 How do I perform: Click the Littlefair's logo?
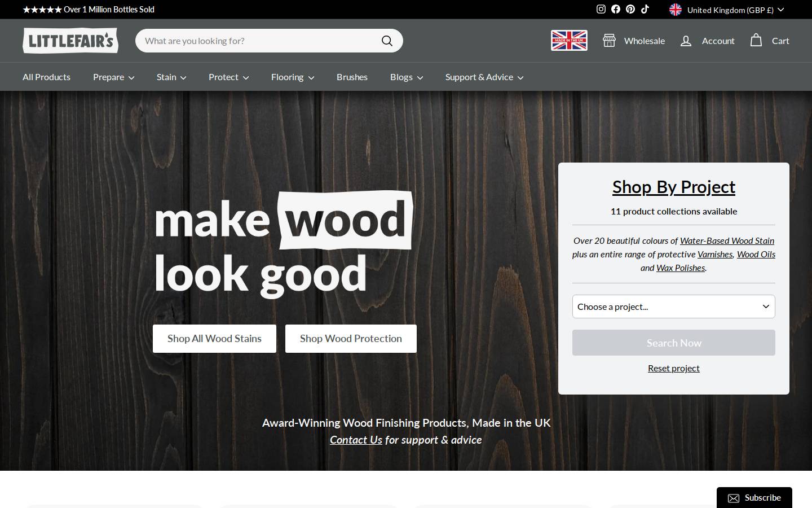pyautogui.click(x=70, y=41)
